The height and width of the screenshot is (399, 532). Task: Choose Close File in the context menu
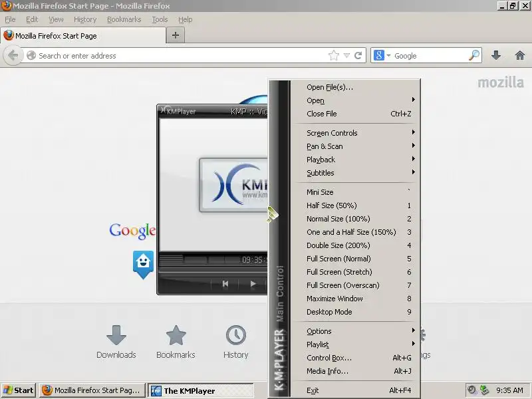pos(356,114)
